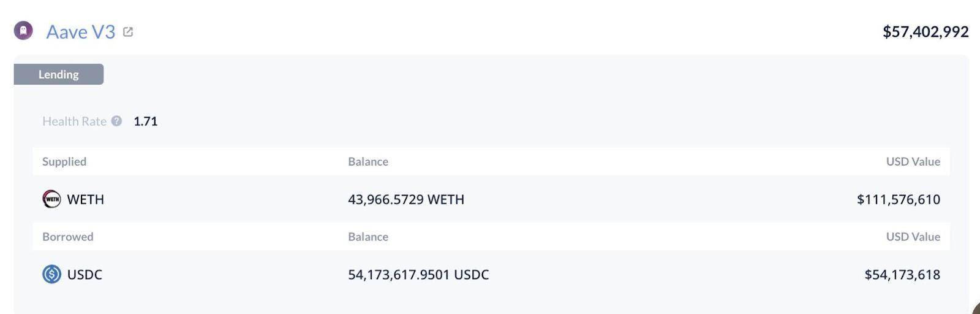Image resolution: width=980 pixels, height=314 pixels.
Task: Click the $57,402,992 total protocol value
Action: point(925,32)
